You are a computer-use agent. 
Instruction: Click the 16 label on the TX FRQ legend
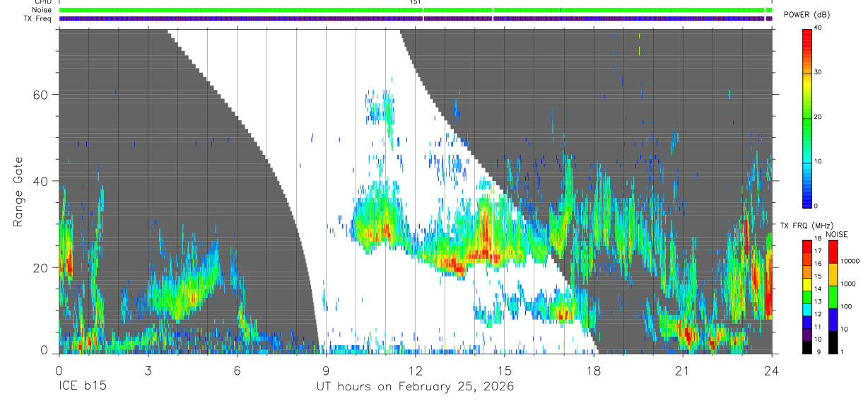pyautogui.click(x=819, y=264)
